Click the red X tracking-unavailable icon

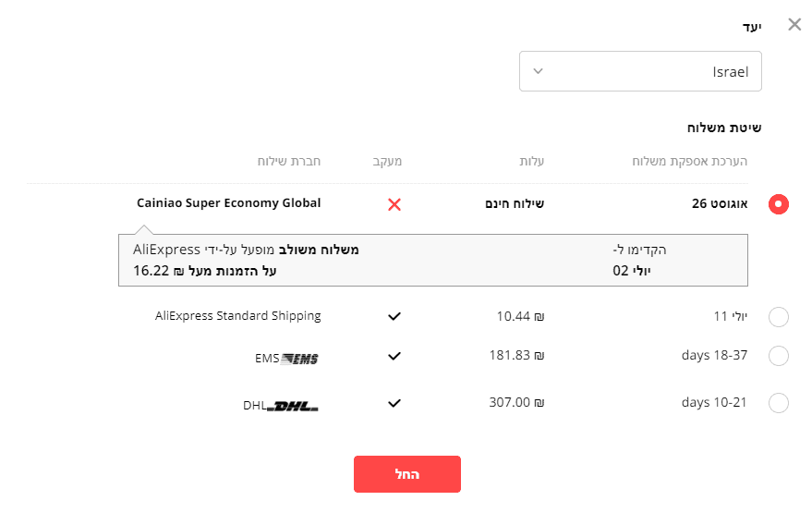pos(394,204)
